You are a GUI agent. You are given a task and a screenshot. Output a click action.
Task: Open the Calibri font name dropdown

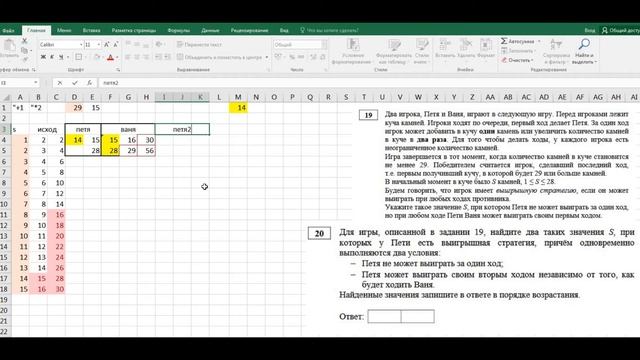81,44
